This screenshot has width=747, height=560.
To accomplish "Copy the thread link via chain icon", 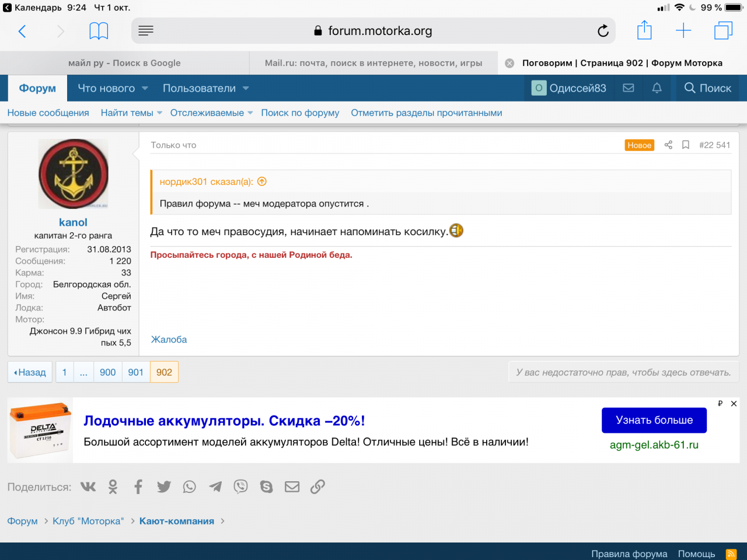I will tap(317, 487).
